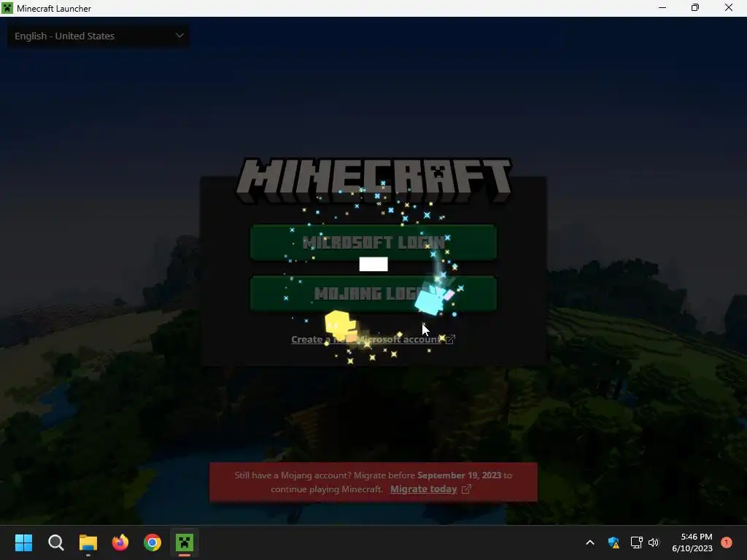Click the Migrate today link
This screenshot has width=747, height=560.
(424, 489)
